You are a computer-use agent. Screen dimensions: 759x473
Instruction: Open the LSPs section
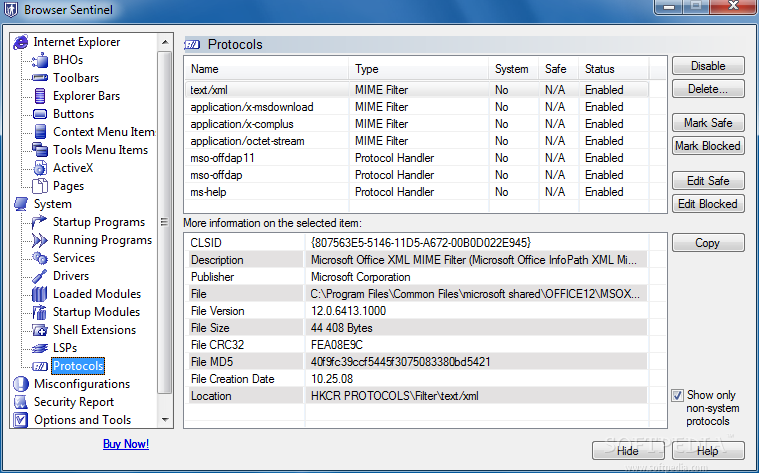coord(65,348)
